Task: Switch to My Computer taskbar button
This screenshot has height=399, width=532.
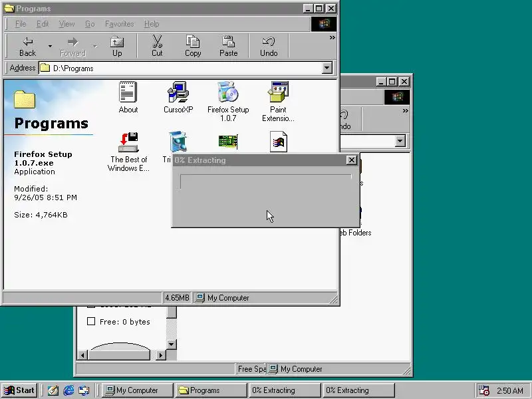Action: pos(136,390)
